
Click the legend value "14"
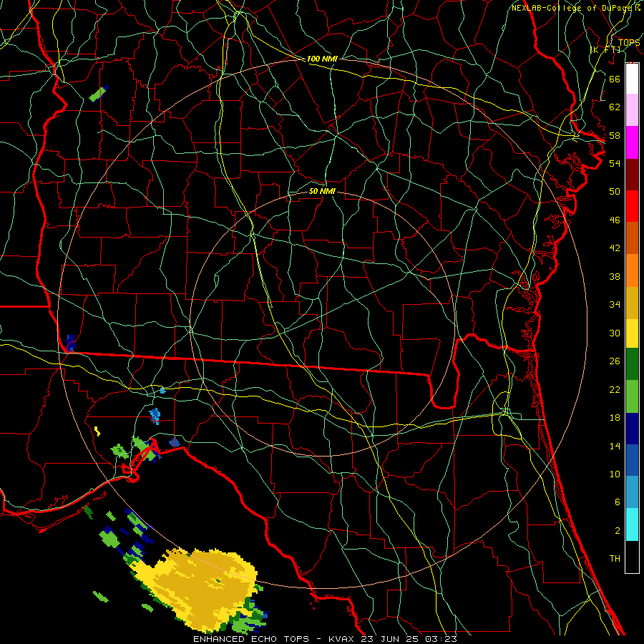tap(615, 446)
